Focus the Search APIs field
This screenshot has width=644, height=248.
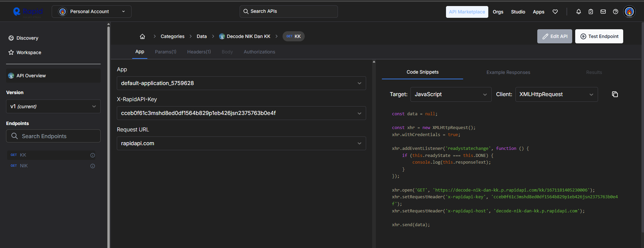click(289, 11)
